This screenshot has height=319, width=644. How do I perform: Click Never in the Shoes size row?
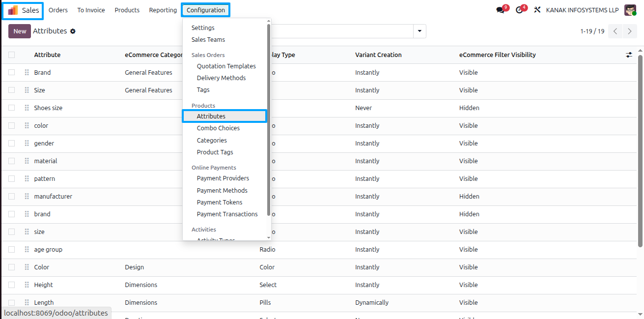(364, 108)
